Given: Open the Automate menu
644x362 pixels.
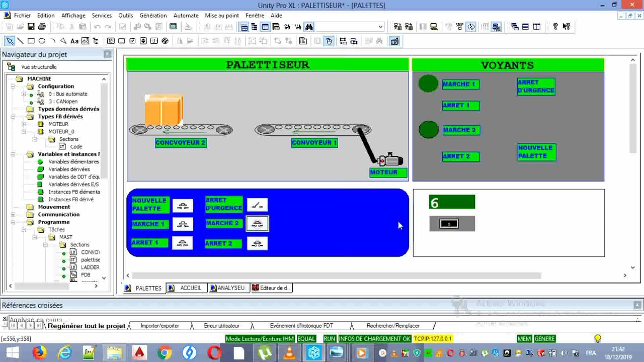Looking at the screenshot, I should coord(186,16).
